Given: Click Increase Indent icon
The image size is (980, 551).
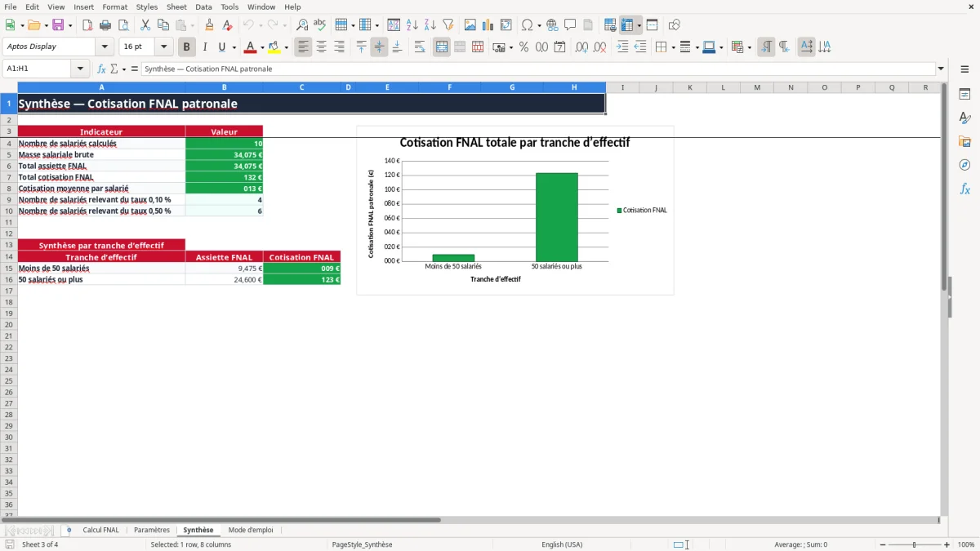Looking at the screenshot, I should click(x=622, y=47).
